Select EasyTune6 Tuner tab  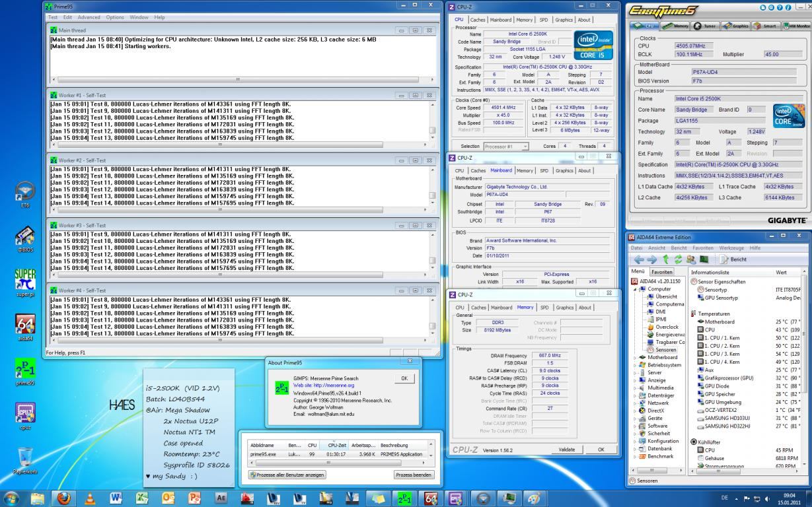(704, 25)
